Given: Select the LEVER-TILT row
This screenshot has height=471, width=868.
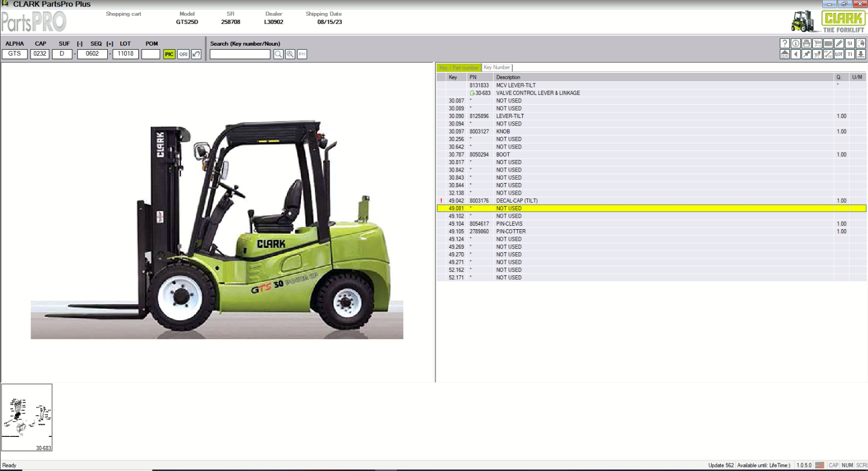Looking at the screenshot, I should tap(652, 116).
